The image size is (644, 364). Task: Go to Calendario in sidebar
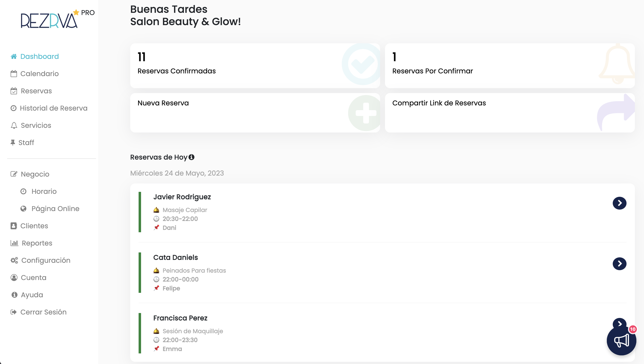click(x=39, y=74)
